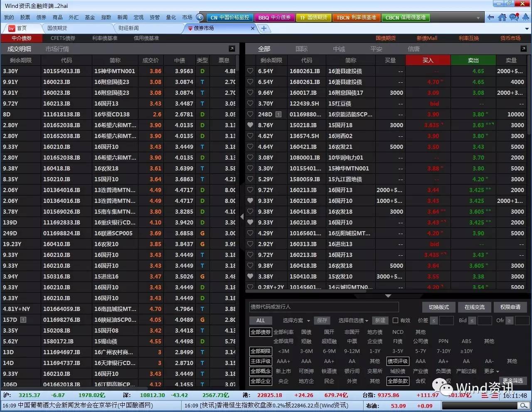This screenshot has height=412, width=532.
Task: Toggle favorite heart for 16萧县建投债 6.54Y first row
Action: click(250, 71)
